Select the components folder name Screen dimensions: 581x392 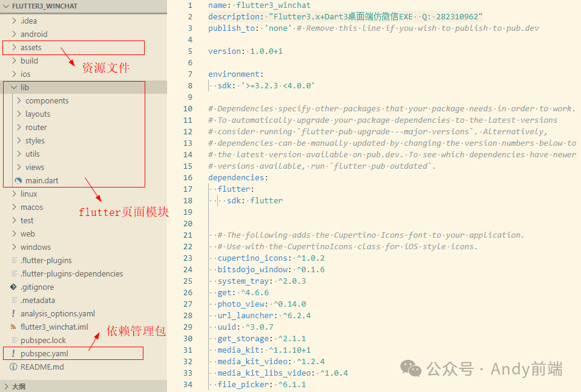(x=47, y=101)
